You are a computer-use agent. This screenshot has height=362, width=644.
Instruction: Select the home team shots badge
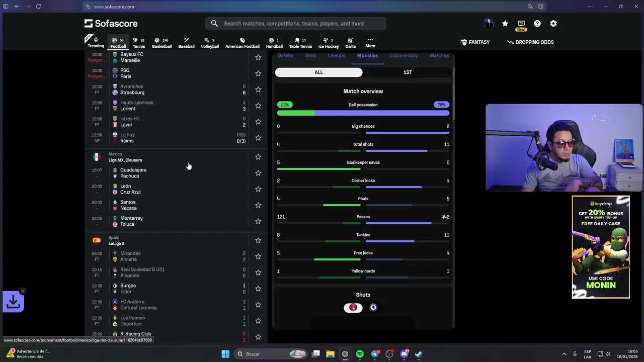coord(353,307)
